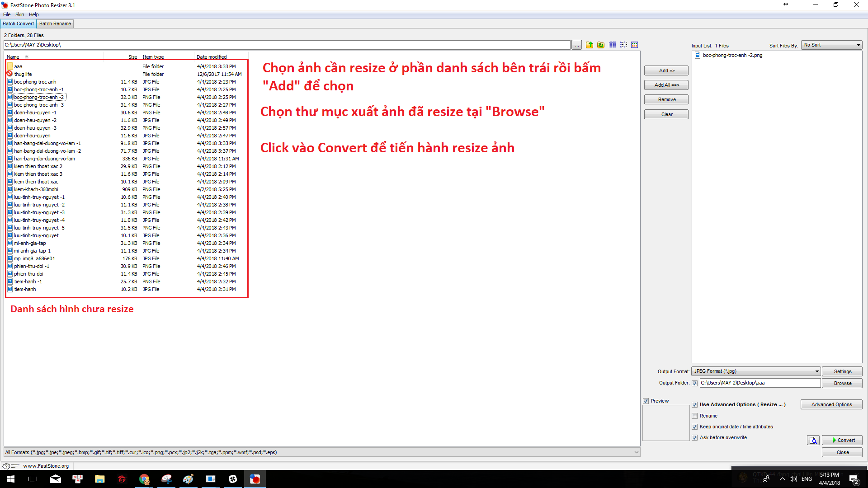Switch file list to list view
868x488 pixels.
[623, 45]
